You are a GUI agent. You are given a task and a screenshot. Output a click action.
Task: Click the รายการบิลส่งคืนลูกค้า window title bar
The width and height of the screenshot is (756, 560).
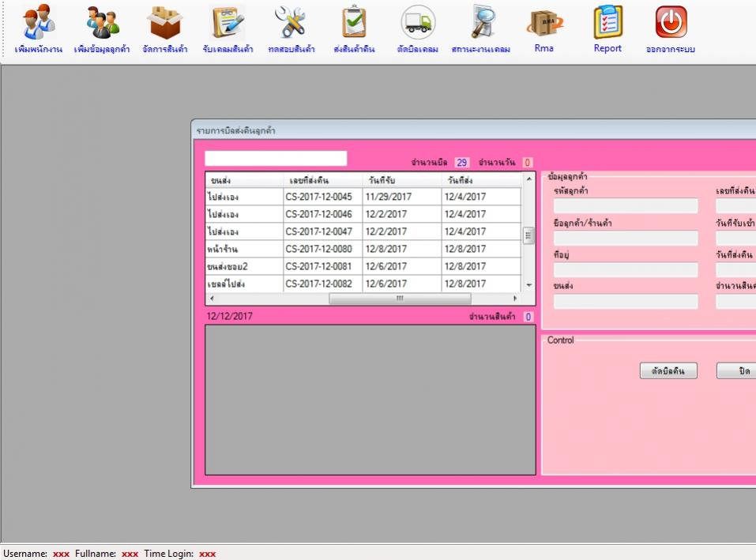click(473, 130)
